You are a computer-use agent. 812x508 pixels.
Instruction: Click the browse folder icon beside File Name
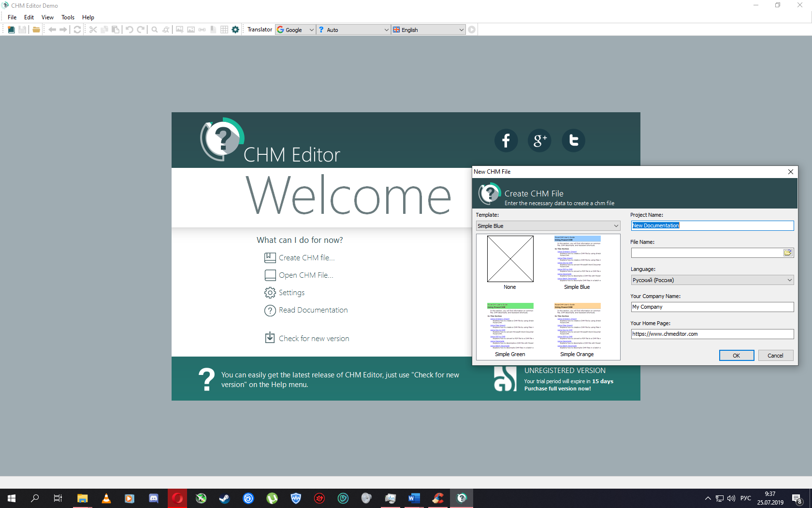click(x=788, y=253)
